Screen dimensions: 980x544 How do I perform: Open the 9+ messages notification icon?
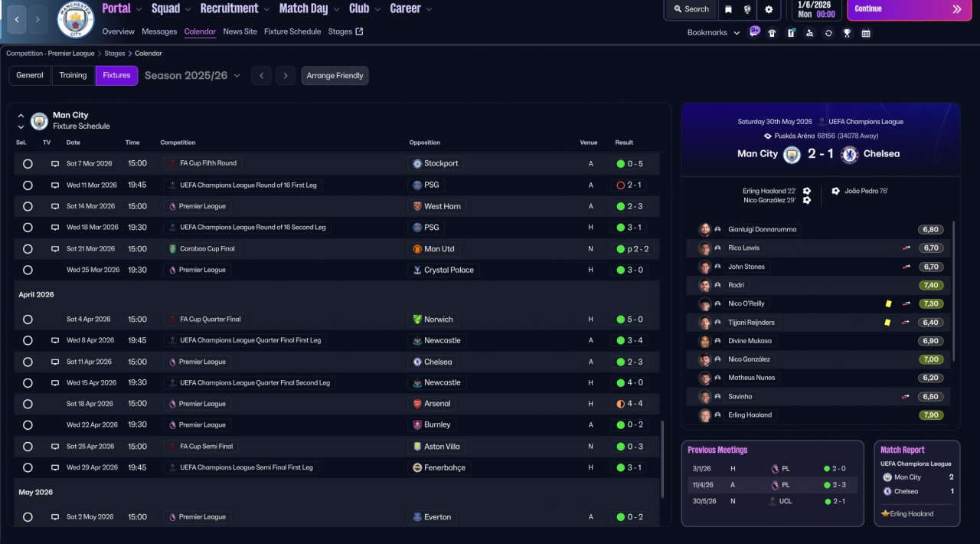[755, 32]
